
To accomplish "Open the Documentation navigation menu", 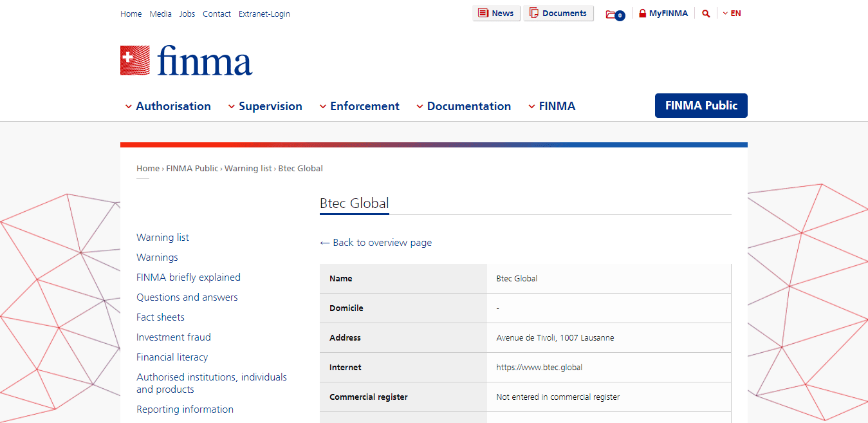I will [x=464, y=106].
